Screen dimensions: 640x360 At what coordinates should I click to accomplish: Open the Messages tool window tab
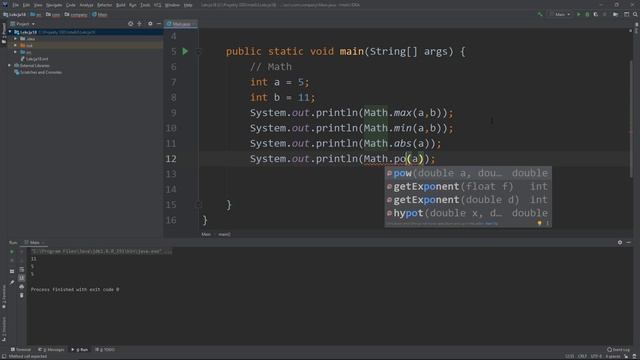(x=51, y=350)
